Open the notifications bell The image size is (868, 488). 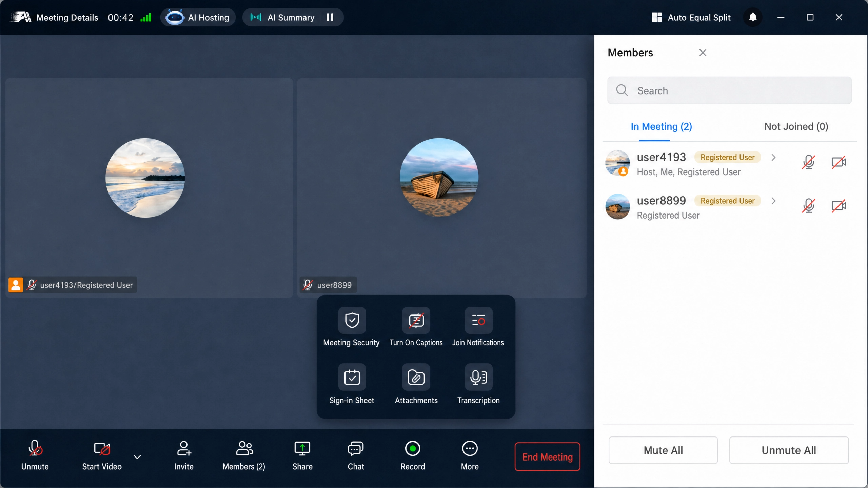pos(753,17)
